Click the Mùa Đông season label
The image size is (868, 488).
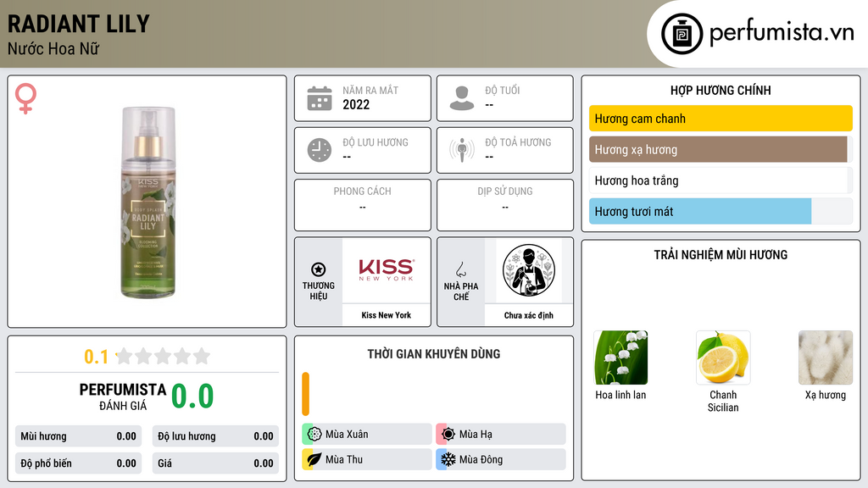(x=481, y=459)
